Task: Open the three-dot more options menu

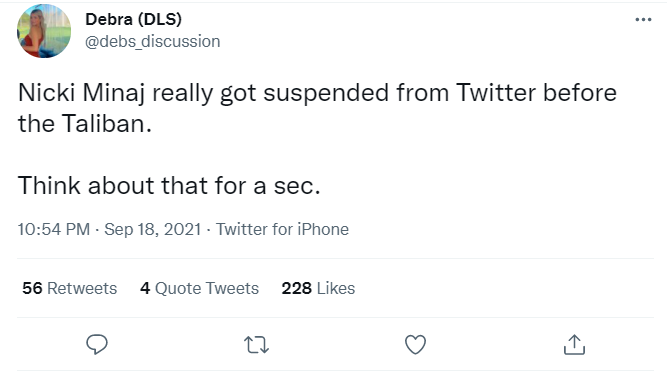Action: tap(643, 20)
